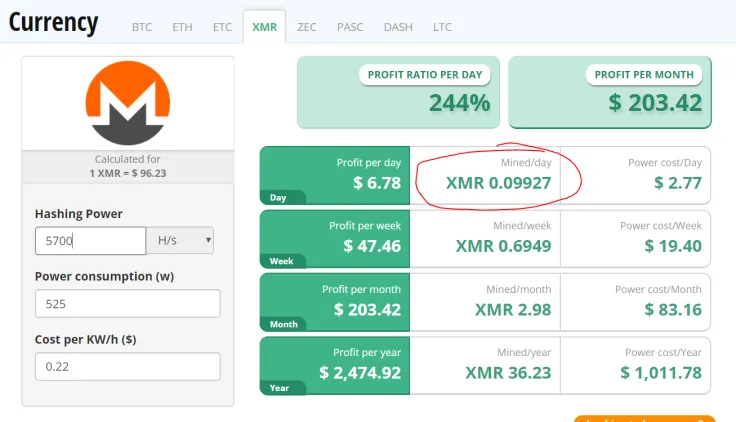Choose the LTC currency tab
This screenshot has width=736, height=422.
coord(442,27)
